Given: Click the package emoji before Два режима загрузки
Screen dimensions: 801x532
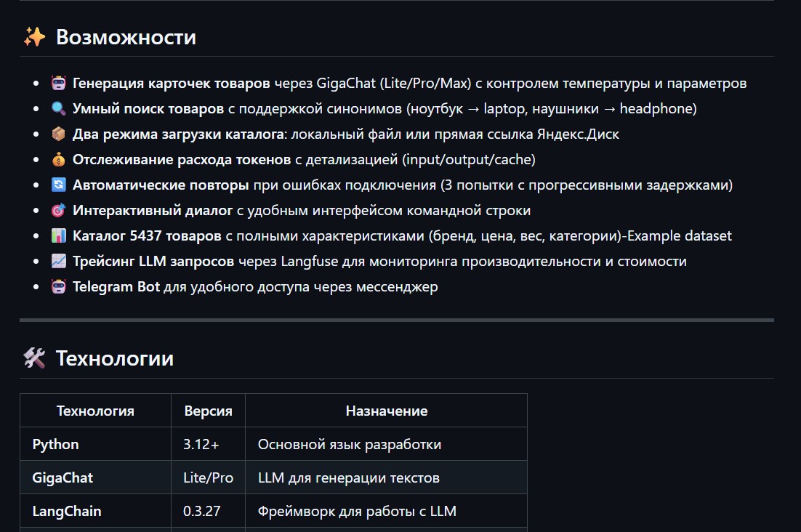Looking at the screenshot, I should click(59, 134).
